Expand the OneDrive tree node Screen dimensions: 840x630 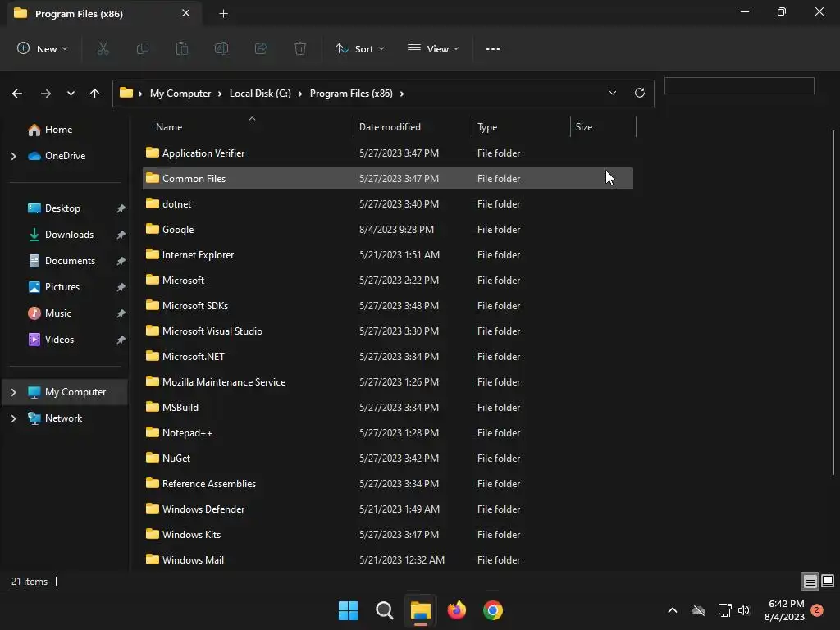click(13, 156)
